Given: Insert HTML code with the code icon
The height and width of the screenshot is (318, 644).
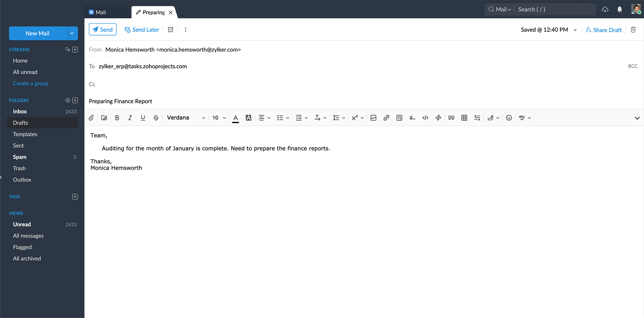Looking at the screenshot, I should (425, 118).
